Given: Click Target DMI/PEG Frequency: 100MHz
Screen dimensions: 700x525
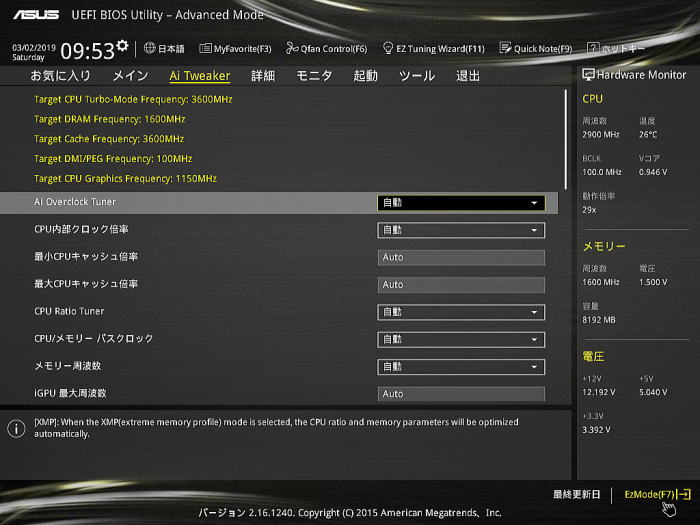Looking at the screenshot, I should click(x=113, y=158).
